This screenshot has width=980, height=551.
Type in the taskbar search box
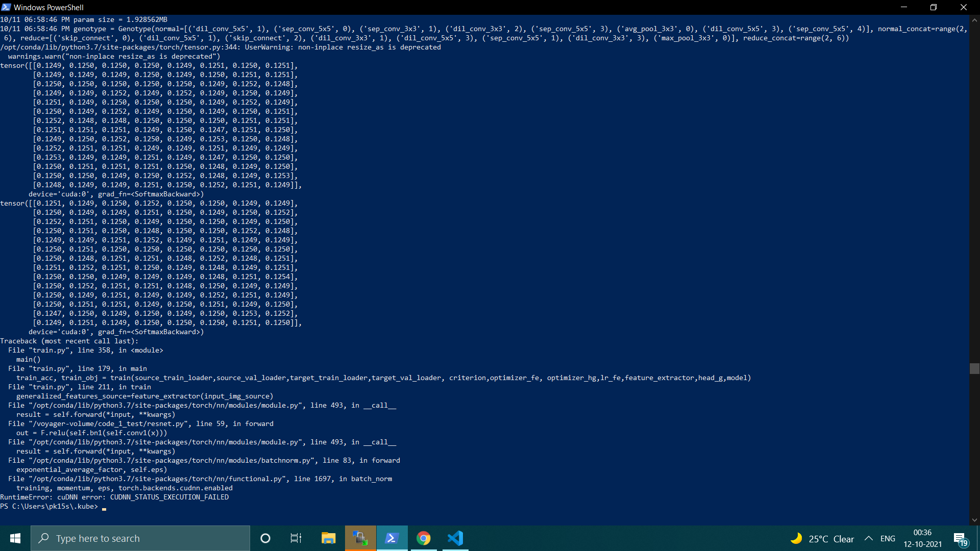tap(140, 538)
